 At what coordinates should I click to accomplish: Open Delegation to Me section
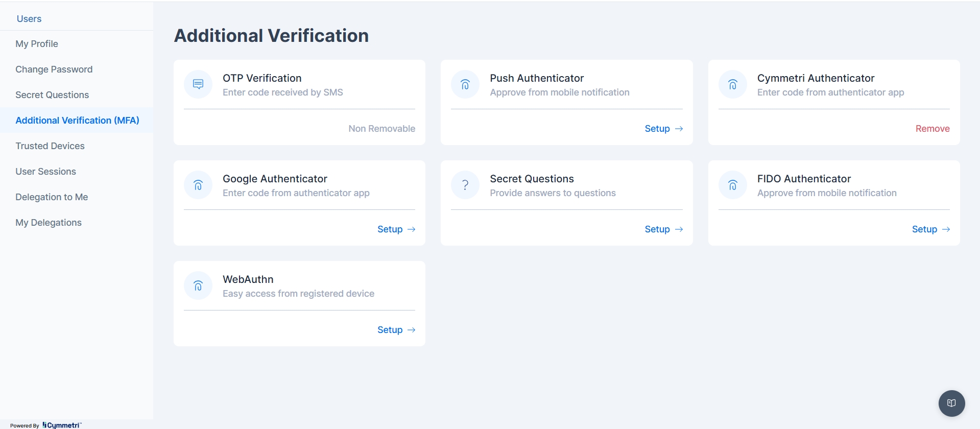52,197
